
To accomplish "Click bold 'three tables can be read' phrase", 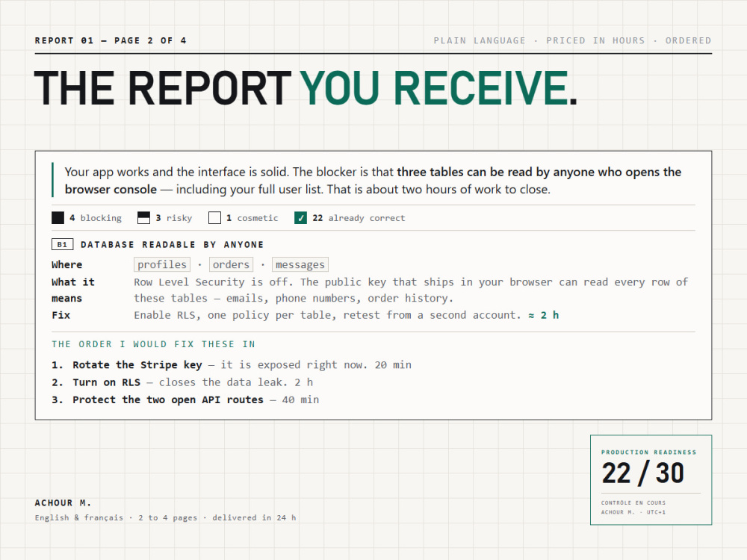I will tap(464, 172).
